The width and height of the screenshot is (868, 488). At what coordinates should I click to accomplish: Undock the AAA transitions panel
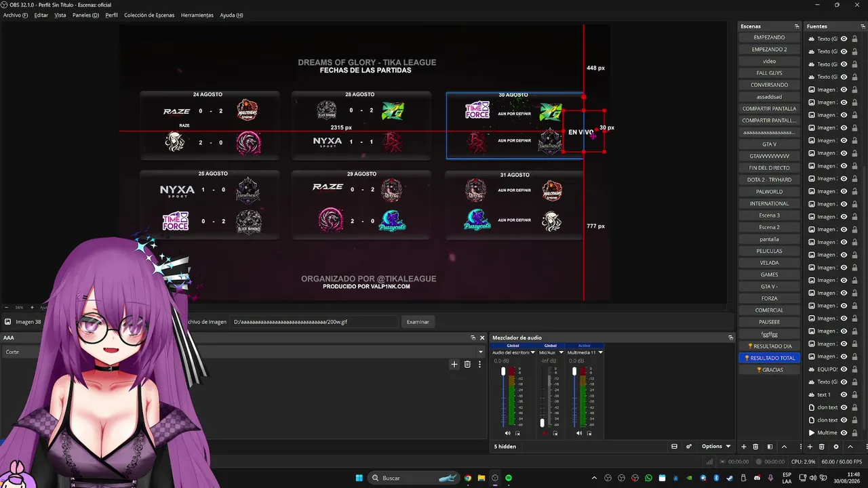tap(473, 338)
